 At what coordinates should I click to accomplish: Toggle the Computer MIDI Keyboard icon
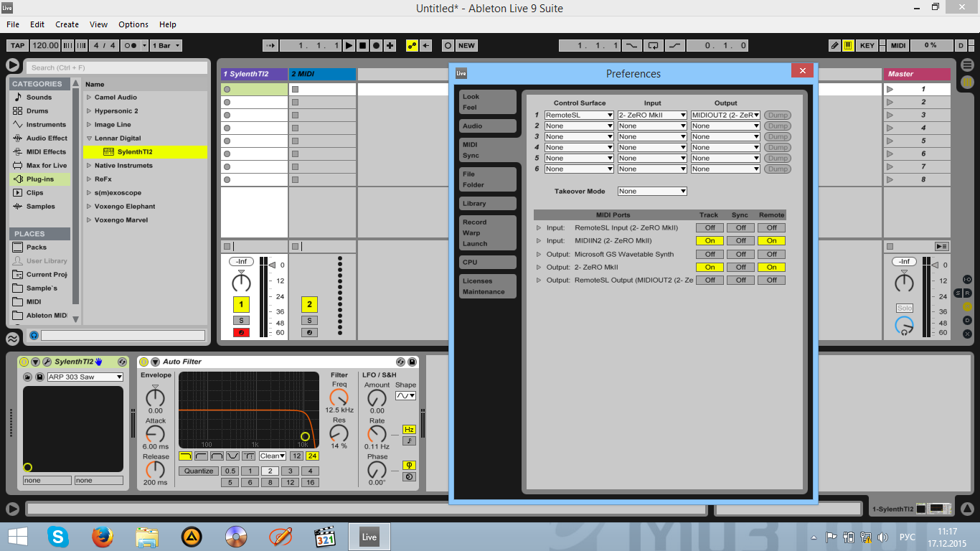click(x=848, y=45)
